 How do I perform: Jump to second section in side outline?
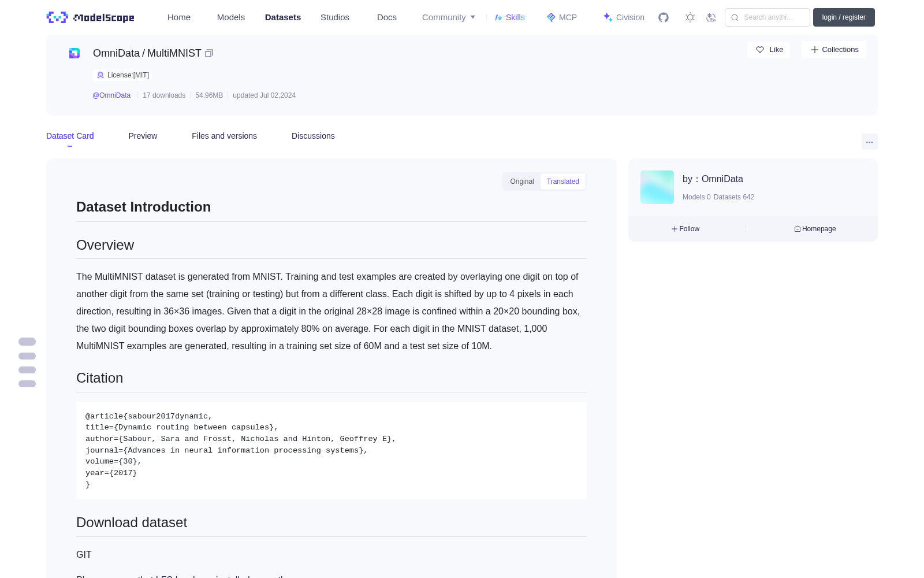click(27, 356)
